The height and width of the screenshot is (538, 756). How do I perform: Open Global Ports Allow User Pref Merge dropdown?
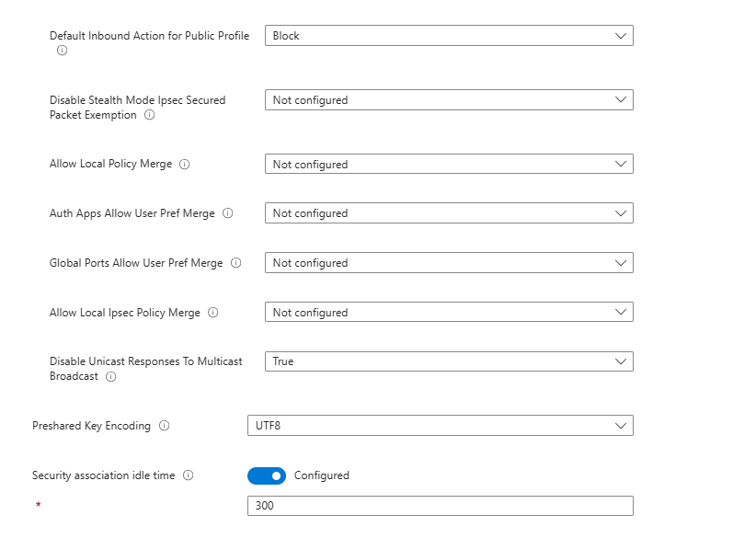click(x=449, y=263)
